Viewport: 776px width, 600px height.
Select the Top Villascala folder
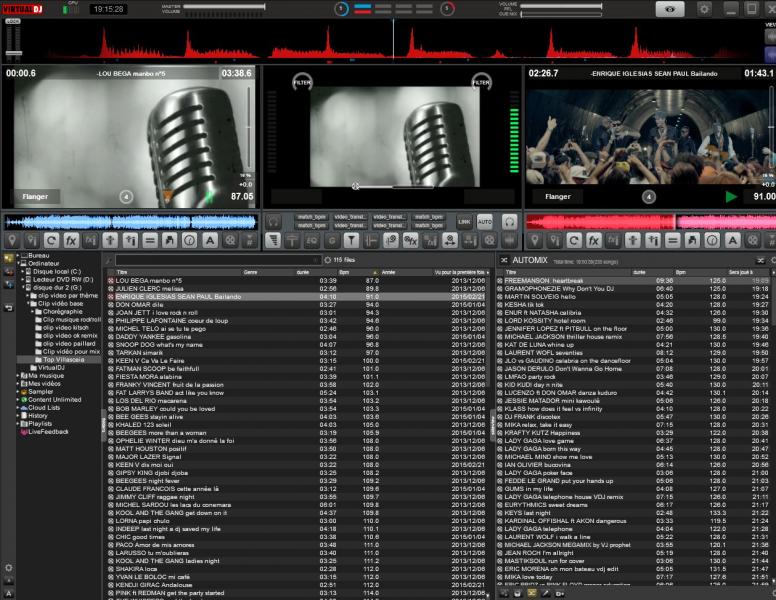click(62, 359)
